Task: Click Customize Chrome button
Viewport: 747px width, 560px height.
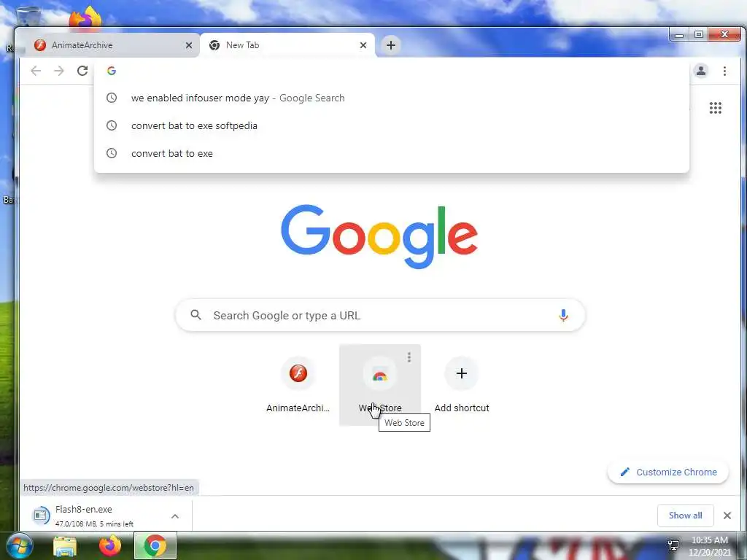Action: tap(668, 472)
